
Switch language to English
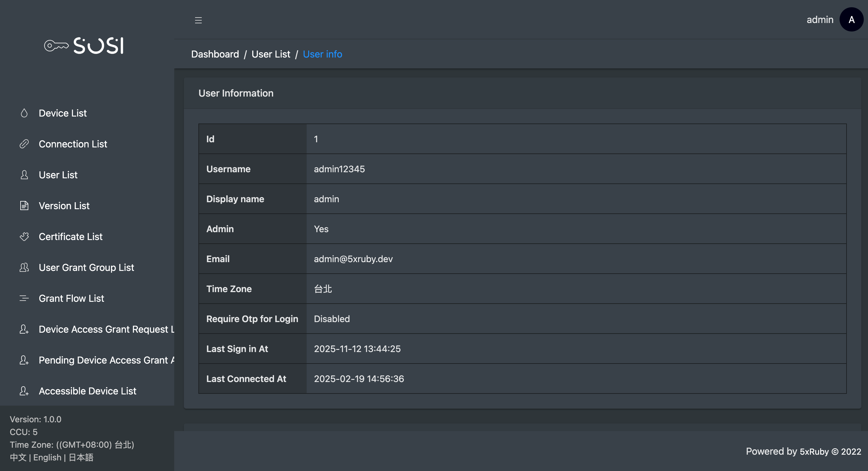(47, 457)
